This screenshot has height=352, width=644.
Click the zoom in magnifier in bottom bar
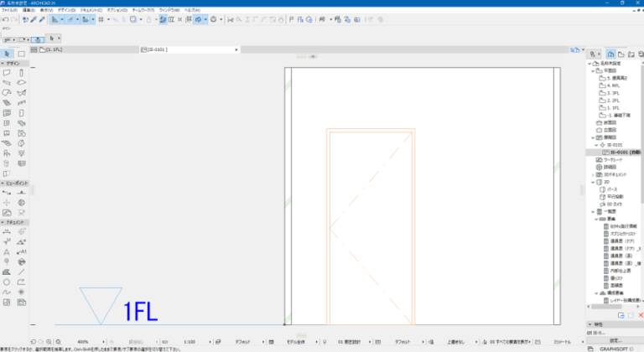tap(49, 342)
